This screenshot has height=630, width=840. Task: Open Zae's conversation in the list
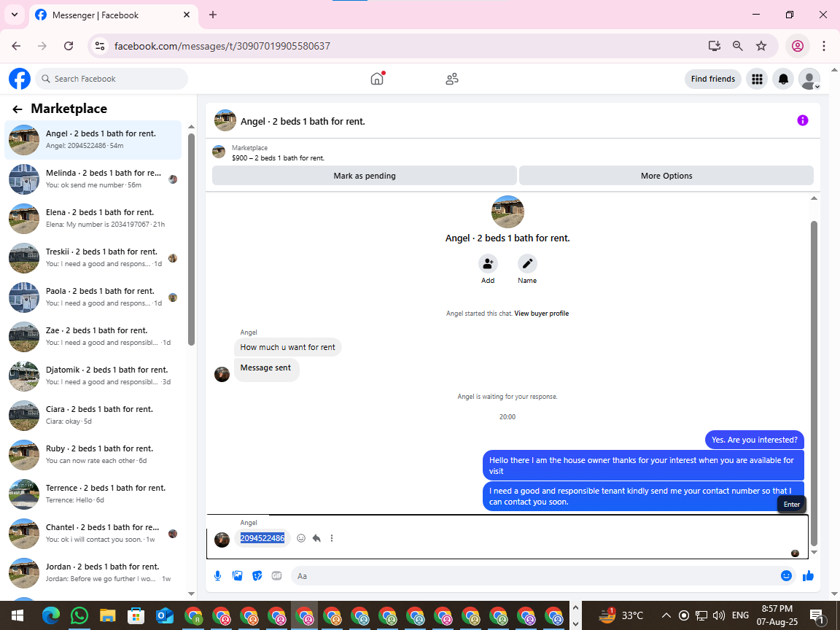93,336
